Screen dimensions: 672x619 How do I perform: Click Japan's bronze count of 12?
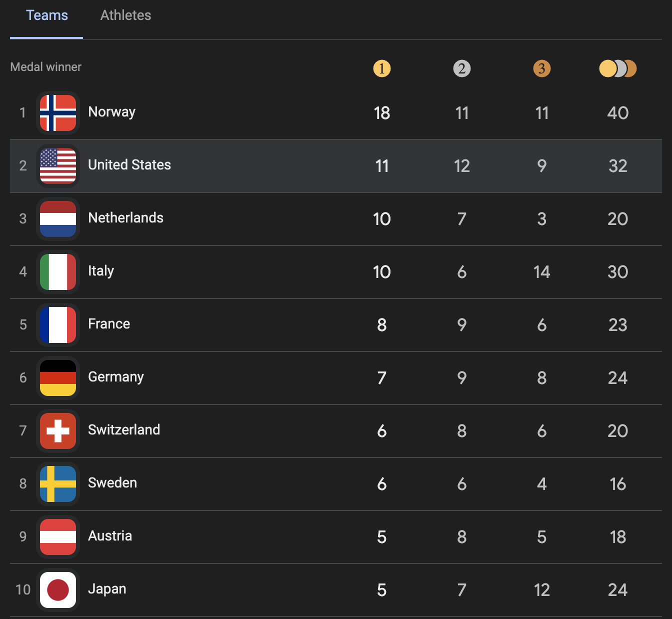click(x=541, y=590)
